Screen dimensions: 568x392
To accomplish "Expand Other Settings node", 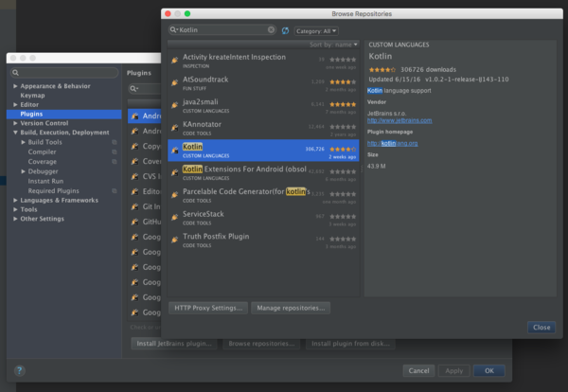I will click(15, 219).
